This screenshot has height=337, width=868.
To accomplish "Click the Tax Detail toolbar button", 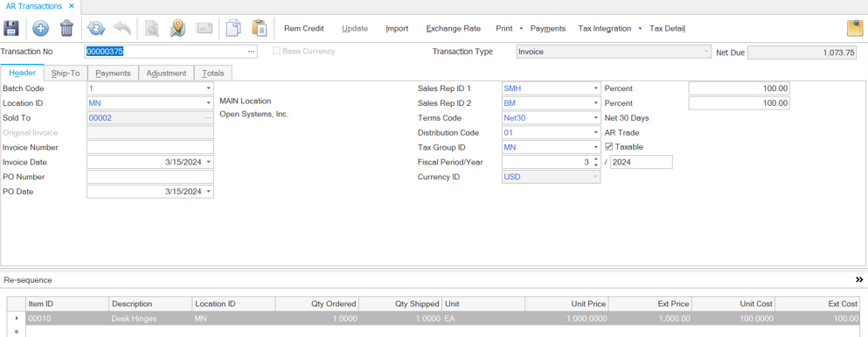I will tap(667, 28).
